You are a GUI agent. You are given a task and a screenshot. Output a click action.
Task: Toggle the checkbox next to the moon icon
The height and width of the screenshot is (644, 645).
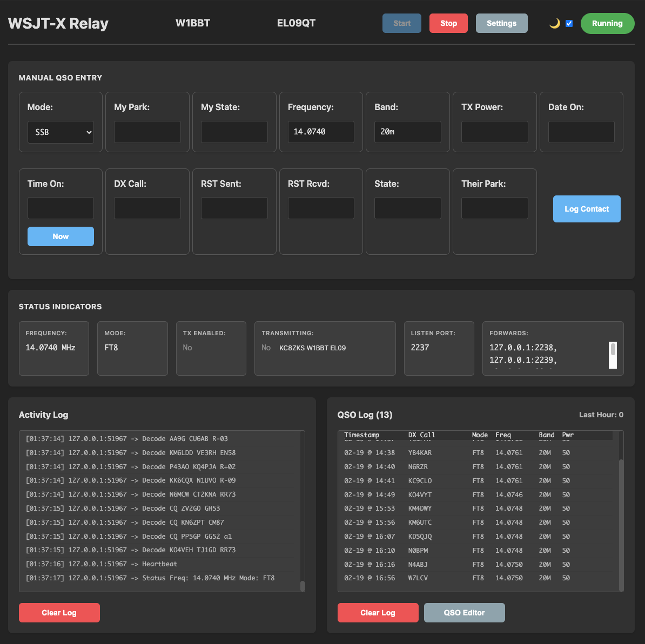(568, 23)
